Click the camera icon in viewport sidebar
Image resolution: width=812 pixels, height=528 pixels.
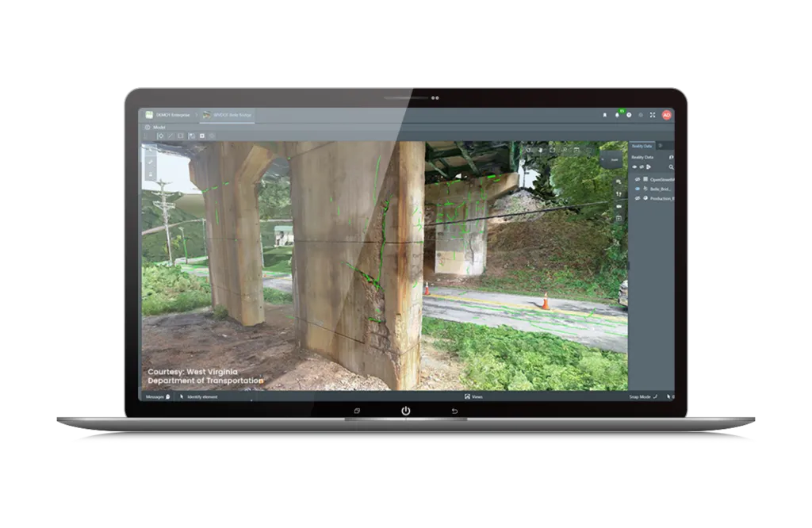[x=619, y=206]
